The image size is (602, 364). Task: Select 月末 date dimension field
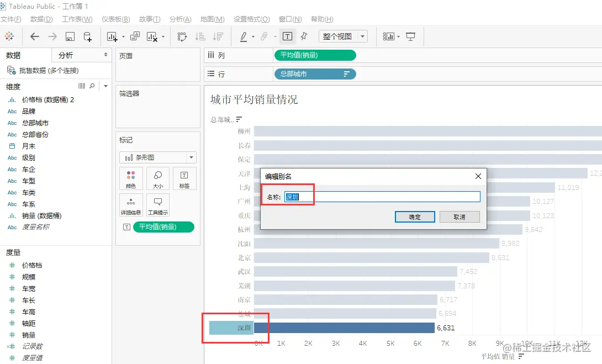pos(29,146)
